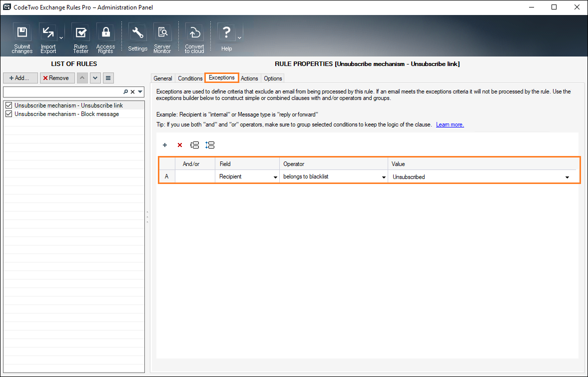The image size is (588, 377).
Task: Click the Remove rule button
Action: click(x=57, y=78)
